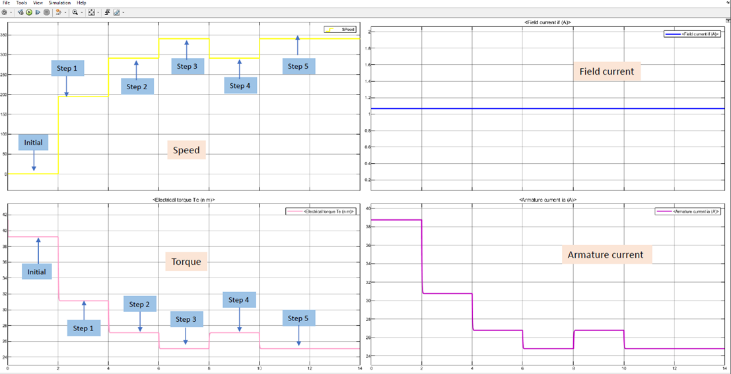
Task: Select the Field current plot title
Action: 547,22
